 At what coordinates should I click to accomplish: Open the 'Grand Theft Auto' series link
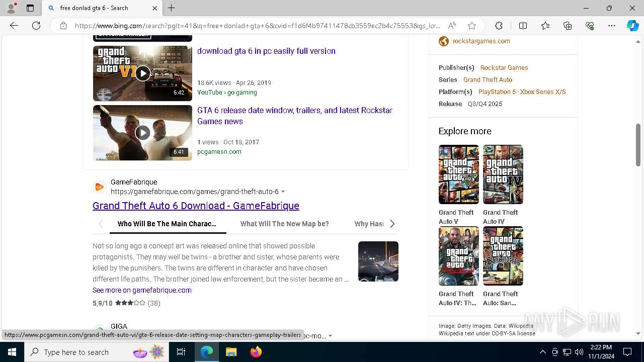[488, 79]
